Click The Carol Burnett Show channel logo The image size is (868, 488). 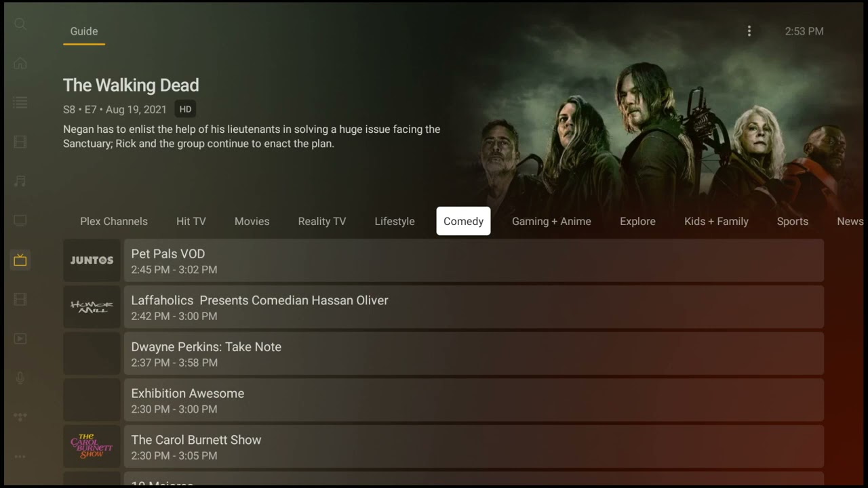(x=92, y=446)
